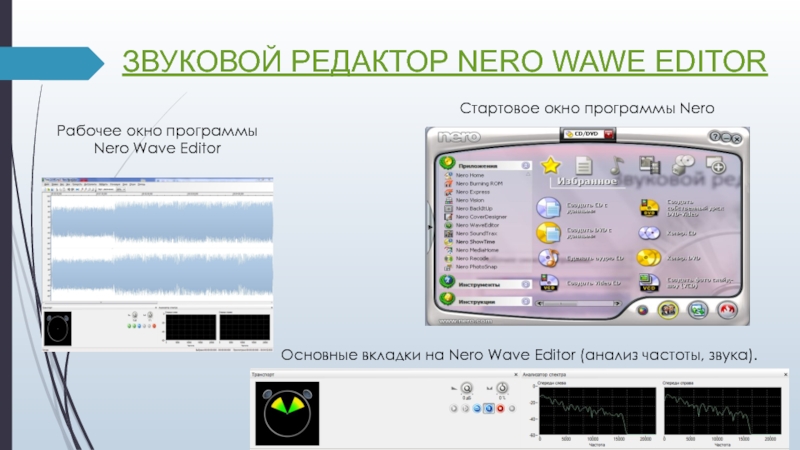The width and height of the screenshot is (800, 450).
Task: Click the left-edge panel collapse arrow in Nero
Action: 430,226
